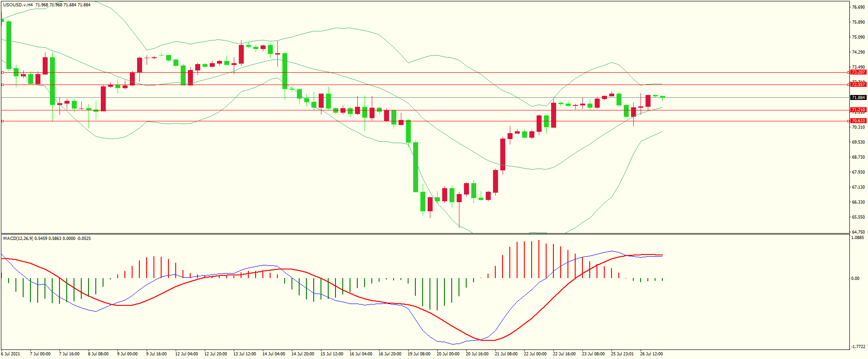
Task: Click the 70.633 red price tag
Action: [x=858, y=121]
